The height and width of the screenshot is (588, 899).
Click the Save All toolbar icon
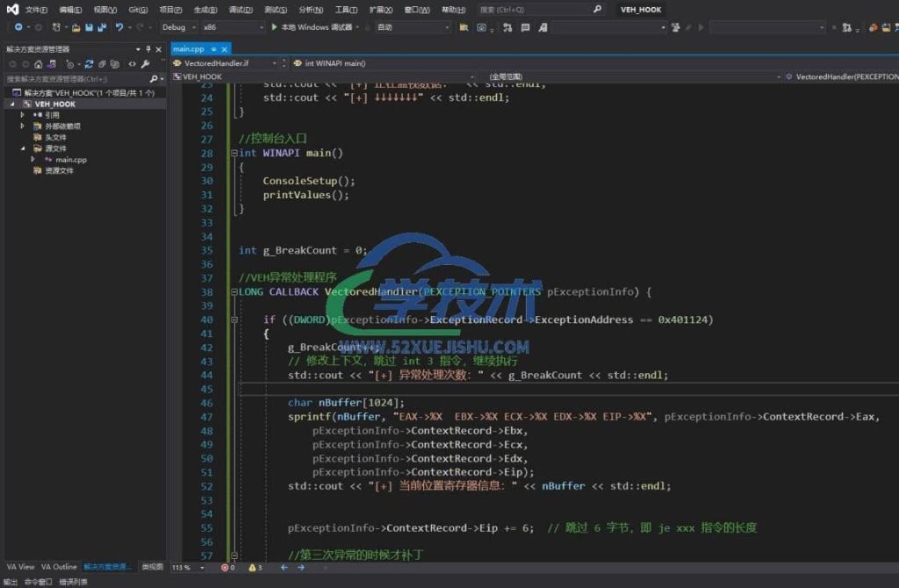[x=102, y=27]
